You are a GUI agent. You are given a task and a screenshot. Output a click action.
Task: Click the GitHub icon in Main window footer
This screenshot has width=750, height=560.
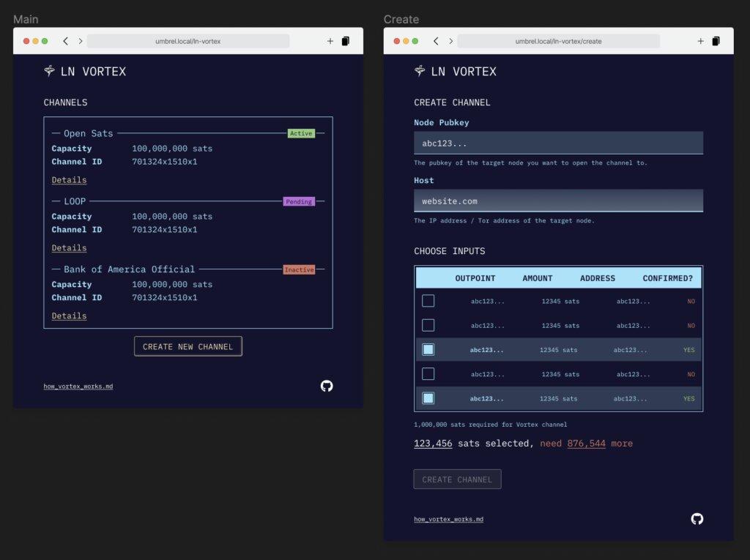click(327, 386)
